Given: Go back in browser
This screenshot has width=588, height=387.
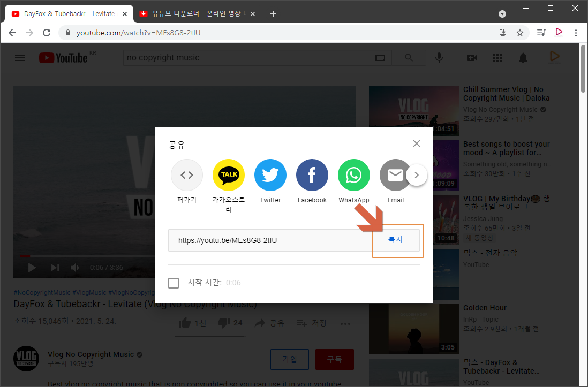Looking at the screenshot, I should coord(12,33).
